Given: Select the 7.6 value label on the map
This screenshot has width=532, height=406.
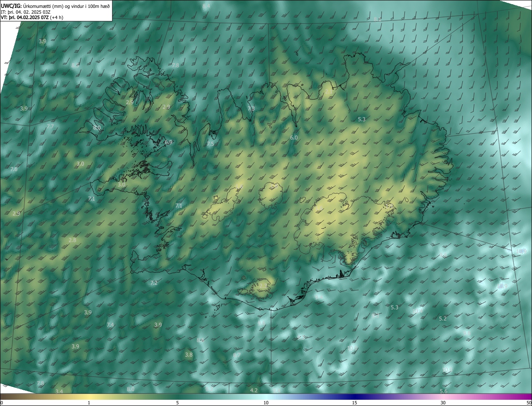Looking at the screenshot, I should tap(14, 169).
